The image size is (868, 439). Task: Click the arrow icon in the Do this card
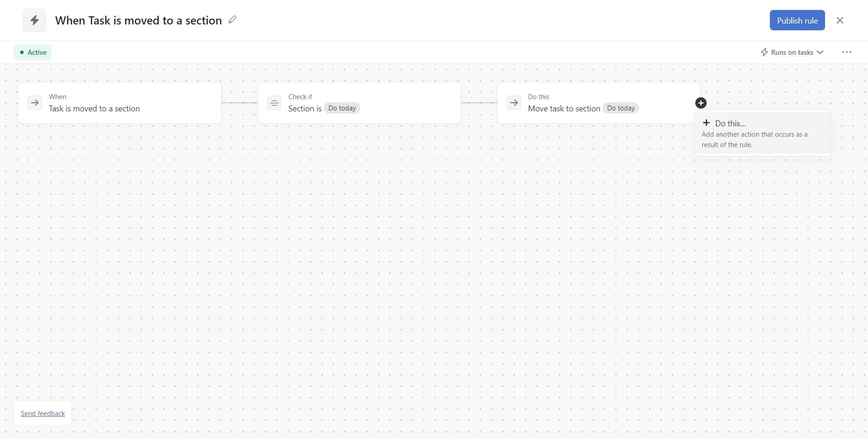514,103
